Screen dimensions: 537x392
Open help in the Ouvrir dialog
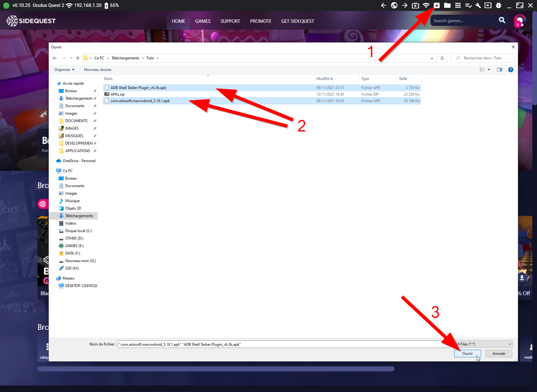click(511, 70)
